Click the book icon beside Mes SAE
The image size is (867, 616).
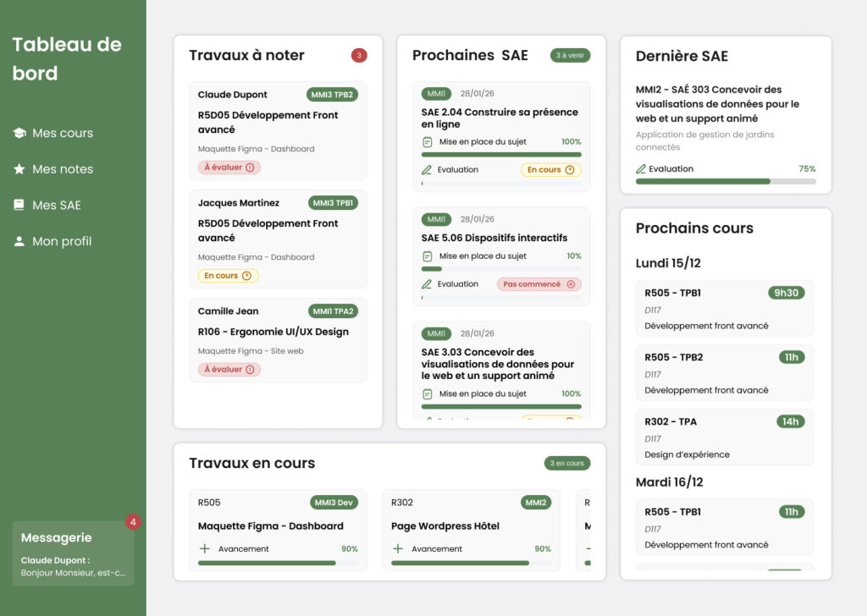click(x=19, y=205)
